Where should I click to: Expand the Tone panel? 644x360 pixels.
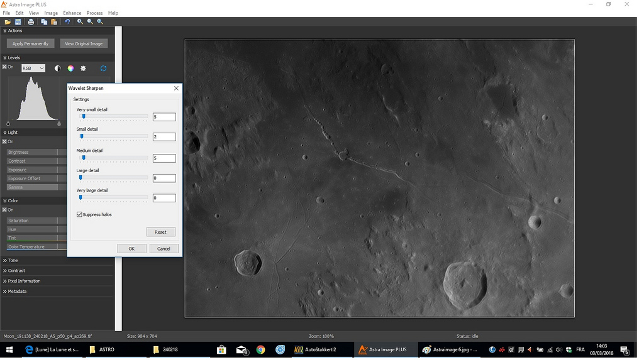pyautogui.click(x=5, y=261)
